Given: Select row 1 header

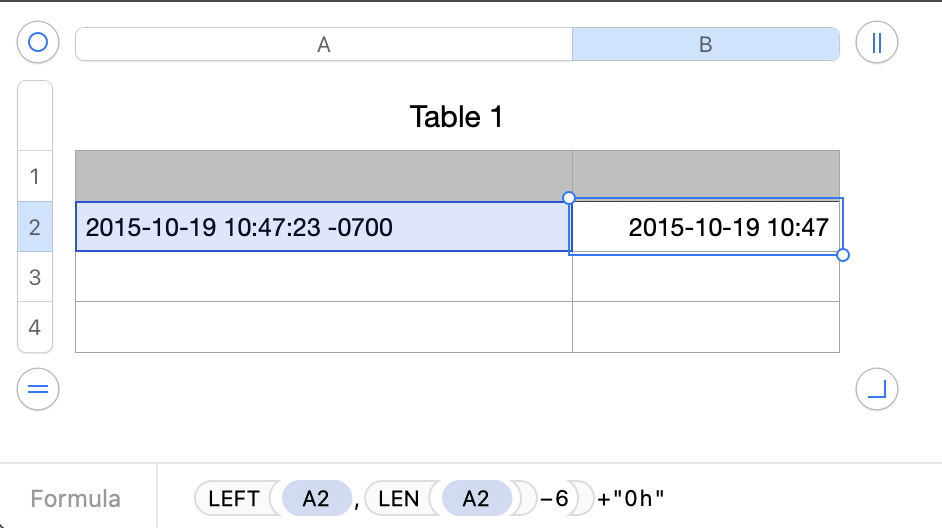Looking at the screenshot, I should pos(35,177).
